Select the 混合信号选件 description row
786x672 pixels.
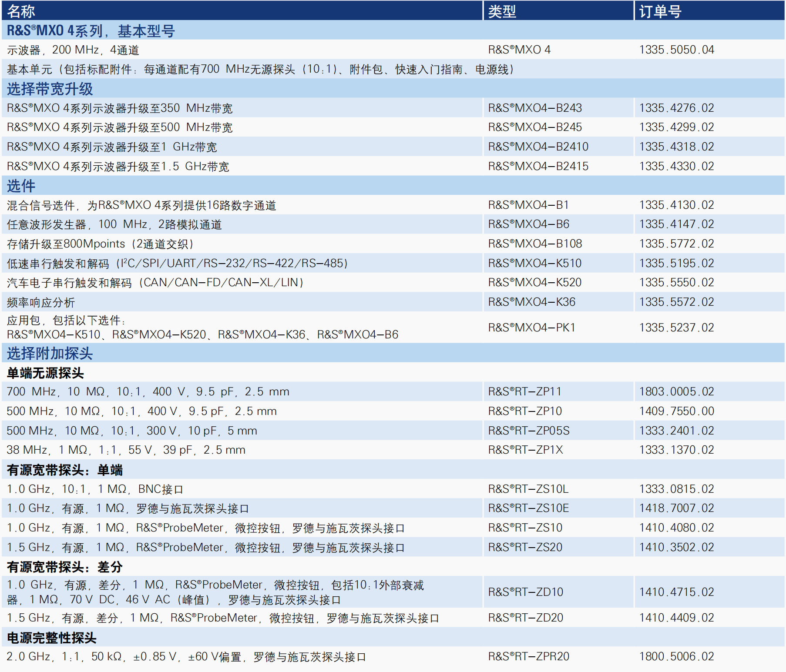141,205
